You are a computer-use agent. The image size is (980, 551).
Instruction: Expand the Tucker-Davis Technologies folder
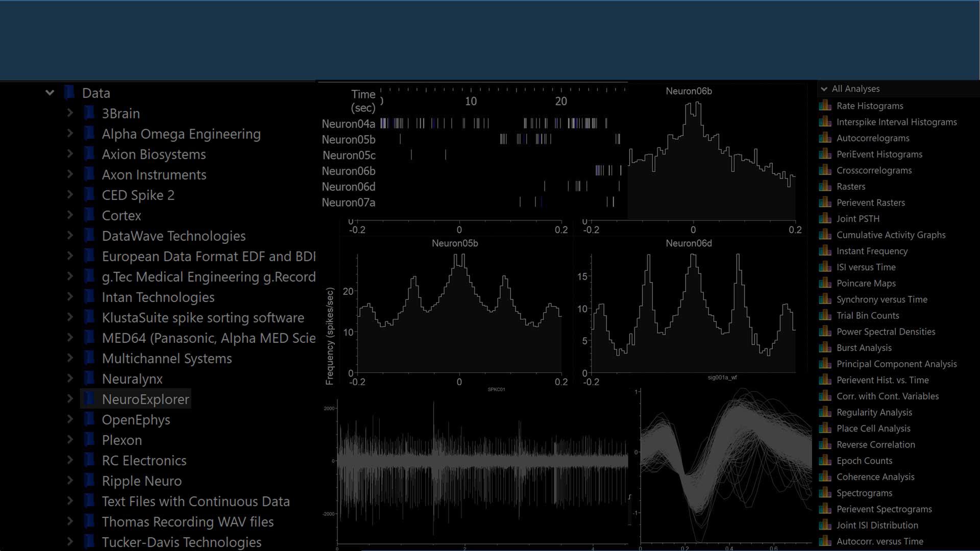pyautogui.click(x=70, y=542)
